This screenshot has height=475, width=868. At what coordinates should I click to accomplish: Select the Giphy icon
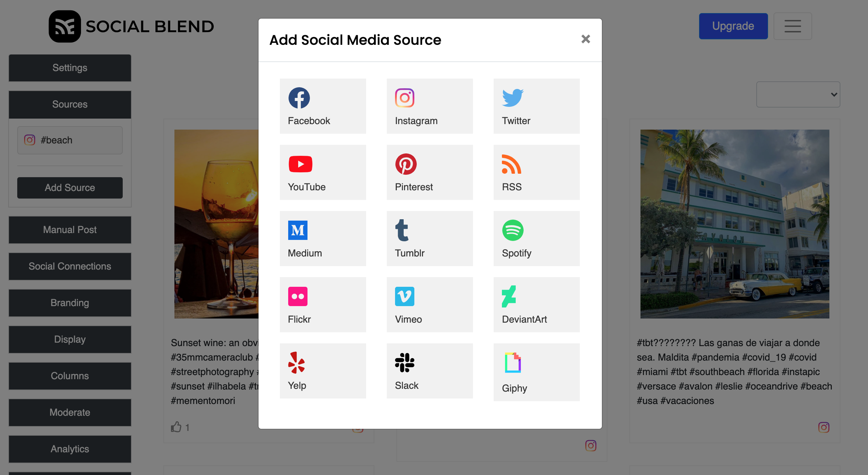(x=513, y=363)
